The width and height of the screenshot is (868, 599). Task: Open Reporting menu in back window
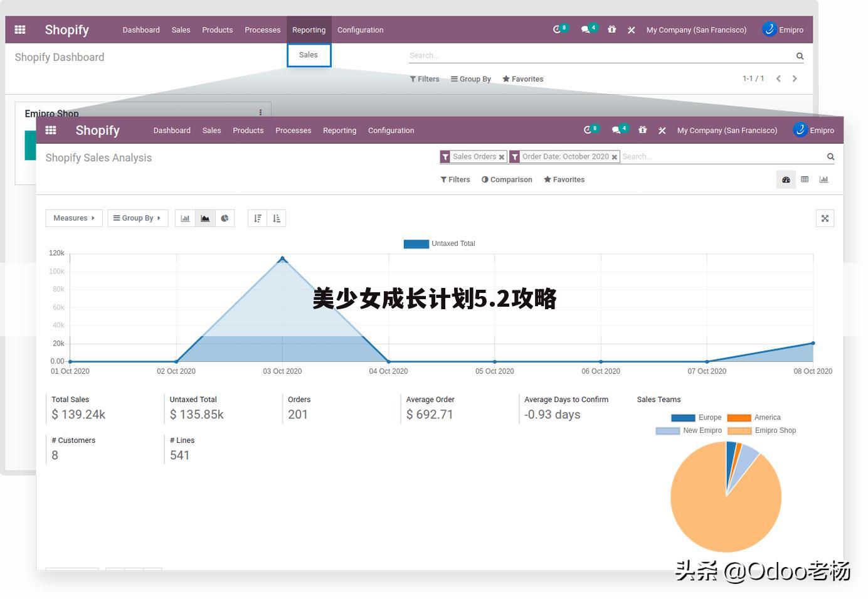tap(309, 29)
